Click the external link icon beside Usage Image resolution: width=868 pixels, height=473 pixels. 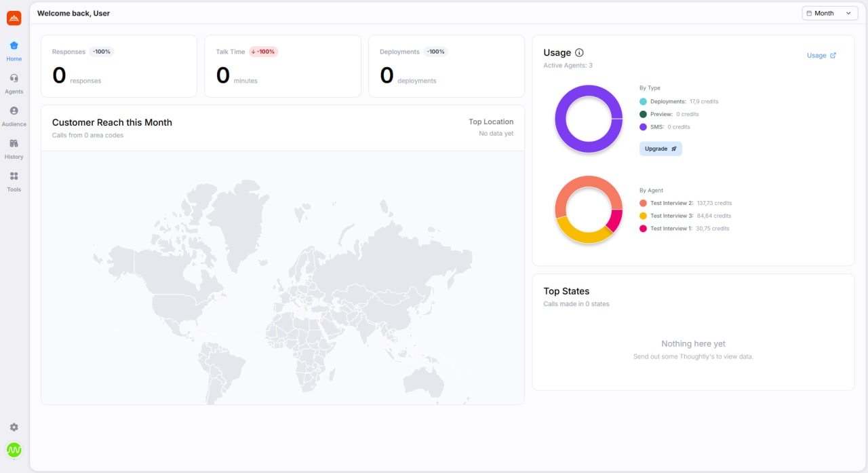tap(833, 56)
